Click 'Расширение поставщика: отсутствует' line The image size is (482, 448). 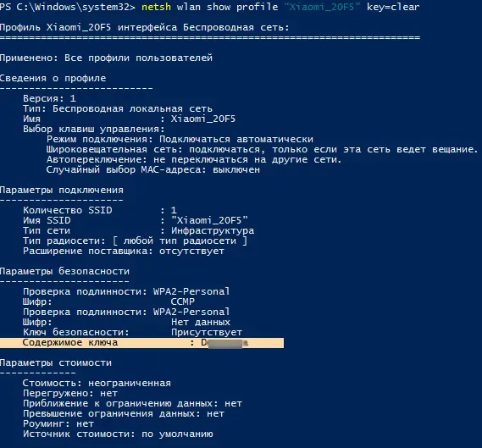coord(124,251)
